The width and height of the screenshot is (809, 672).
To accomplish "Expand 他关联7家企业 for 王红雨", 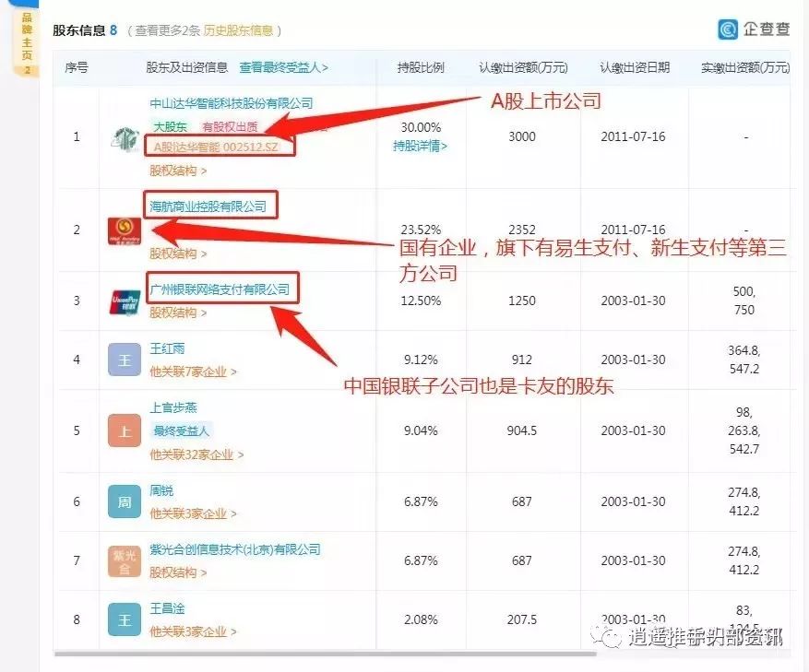I will (193, 371).
